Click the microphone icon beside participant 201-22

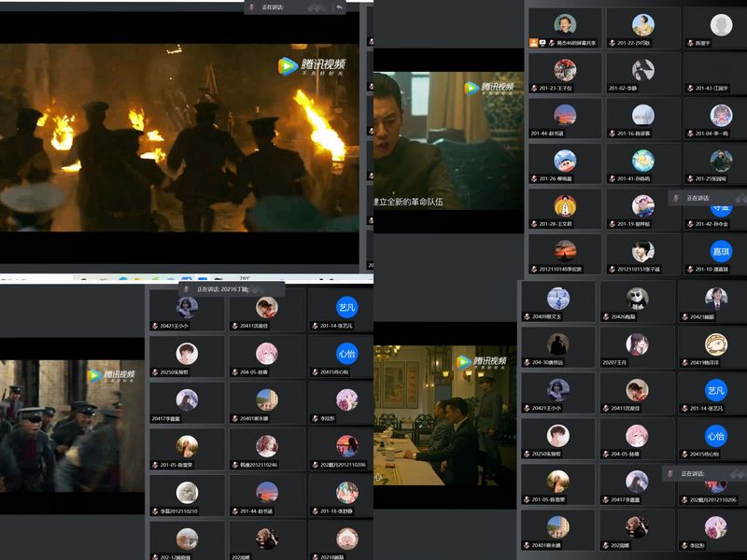pyautogui.click(x=613, y=43)
